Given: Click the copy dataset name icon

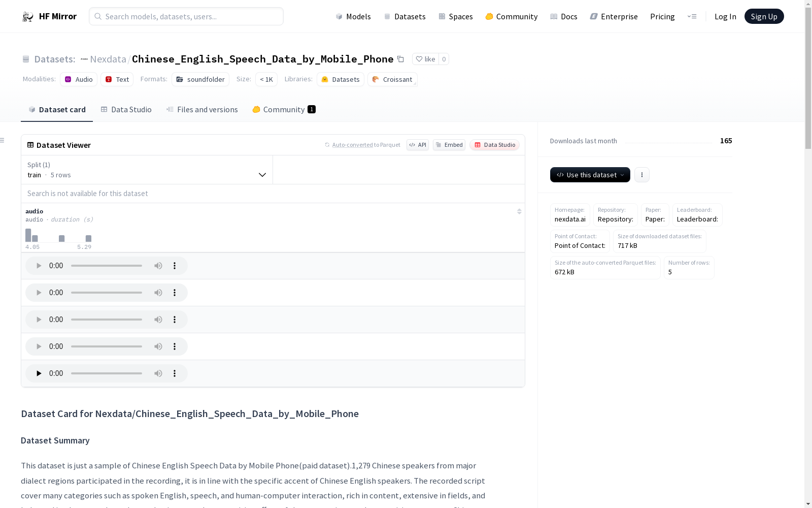Looking at the screenshot, I should [400, 59].
